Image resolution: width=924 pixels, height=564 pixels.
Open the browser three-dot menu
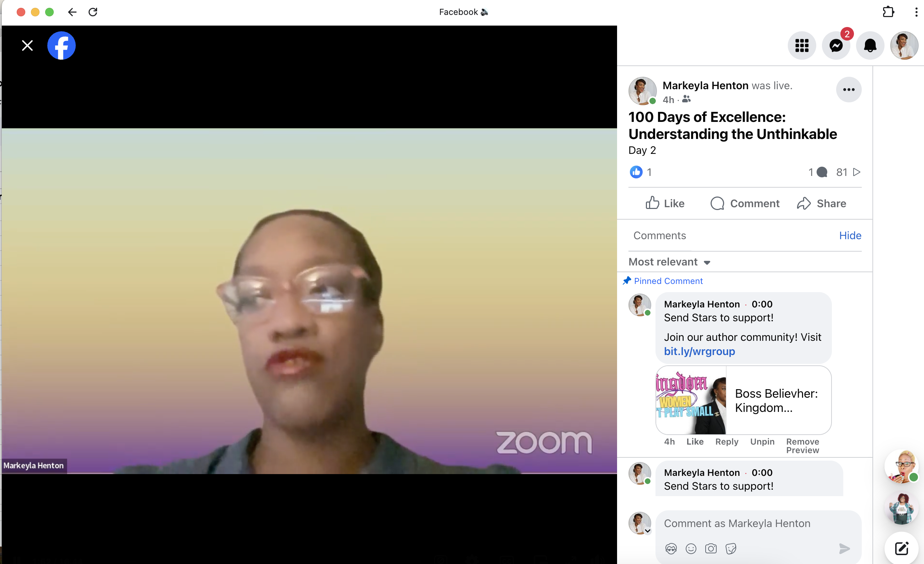(916, 12)
